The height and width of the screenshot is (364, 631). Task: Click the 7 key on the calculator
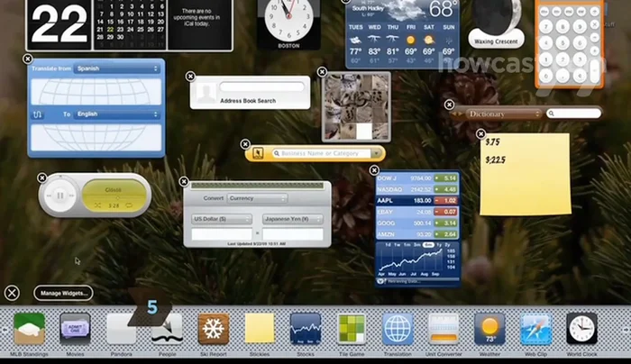pos(546,27)
